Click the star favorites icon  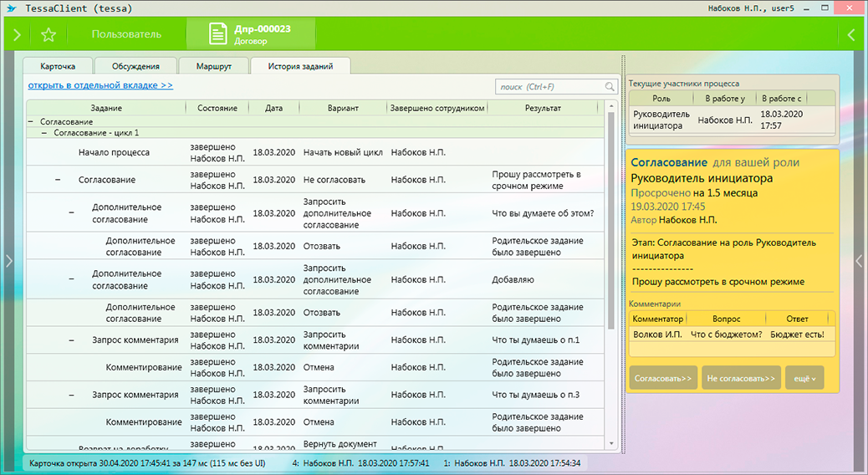click(49, 35)
